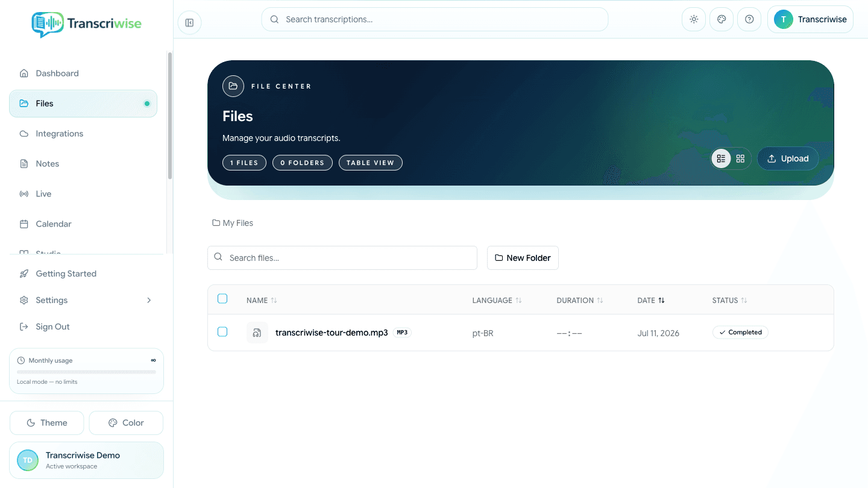The height and width of the screenshot is (488, 868).
Task: Collapse the sidebar with the panel icon
Action: [189, 23]
